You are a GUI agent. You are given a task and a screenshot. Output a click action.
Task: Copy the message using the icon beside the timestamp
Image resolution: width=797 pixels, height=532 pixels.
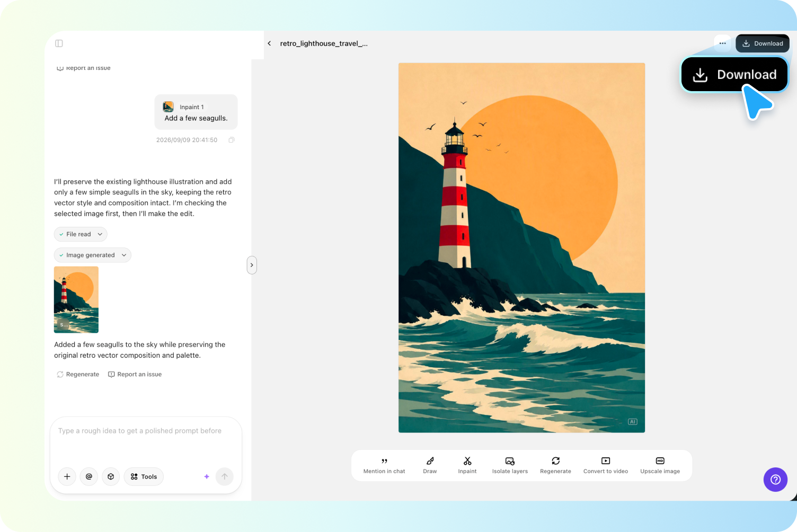[231, 140]
